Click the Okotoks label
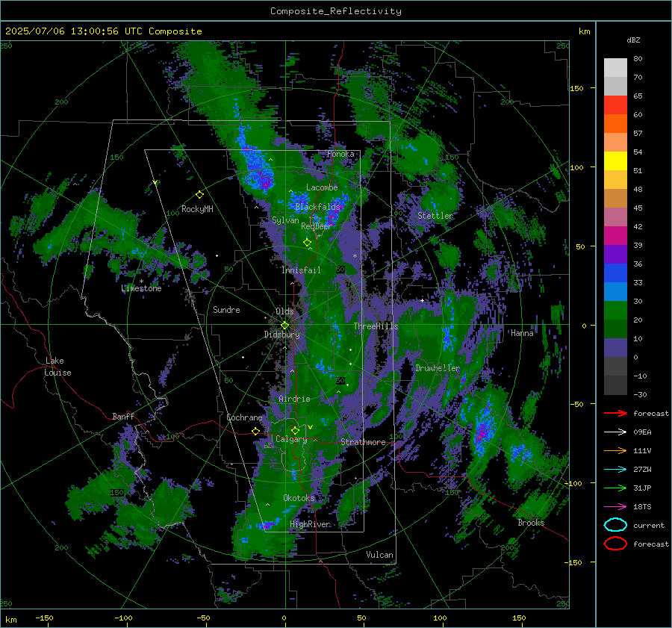Image resolution: width=672 pixels, height=628 pixels. [299, 498]
